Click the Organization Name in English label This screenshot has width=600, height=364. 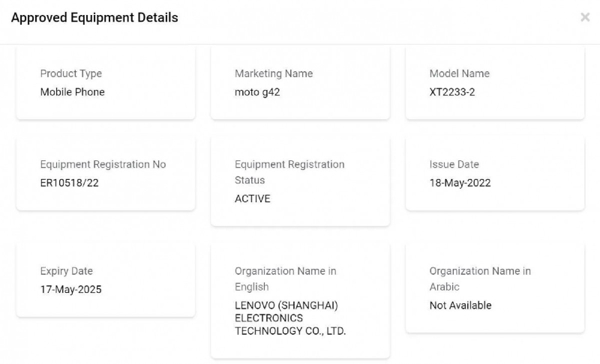coord(286,279)
